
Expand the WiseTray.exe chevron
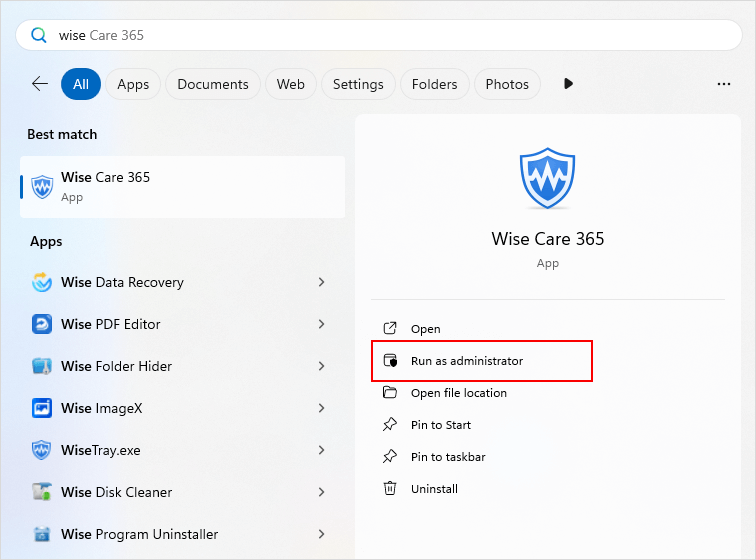[322, 450]
